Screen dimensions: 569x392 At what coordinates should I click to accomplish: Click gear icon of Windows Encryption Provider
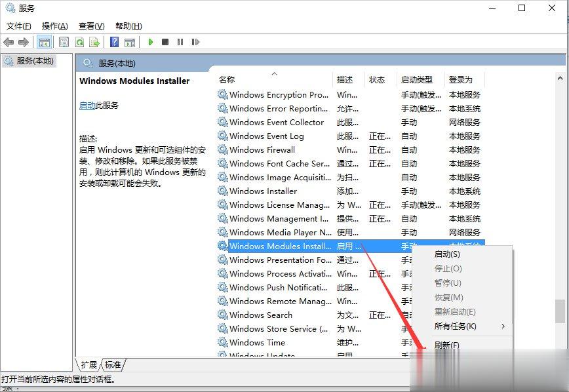[222, 94]
